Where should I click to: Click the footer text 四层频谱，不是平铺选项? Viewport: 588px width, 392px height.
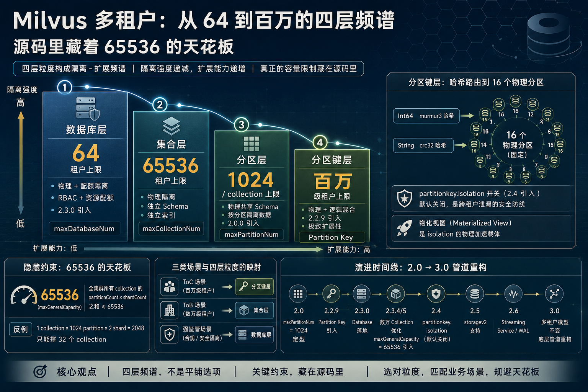point(171,372)
